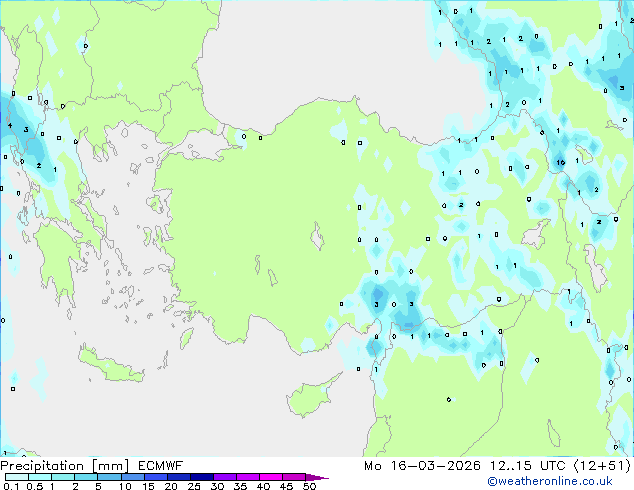Click the '10' precipitation value on the map
The image size is (634, 490).
[561, 162]
